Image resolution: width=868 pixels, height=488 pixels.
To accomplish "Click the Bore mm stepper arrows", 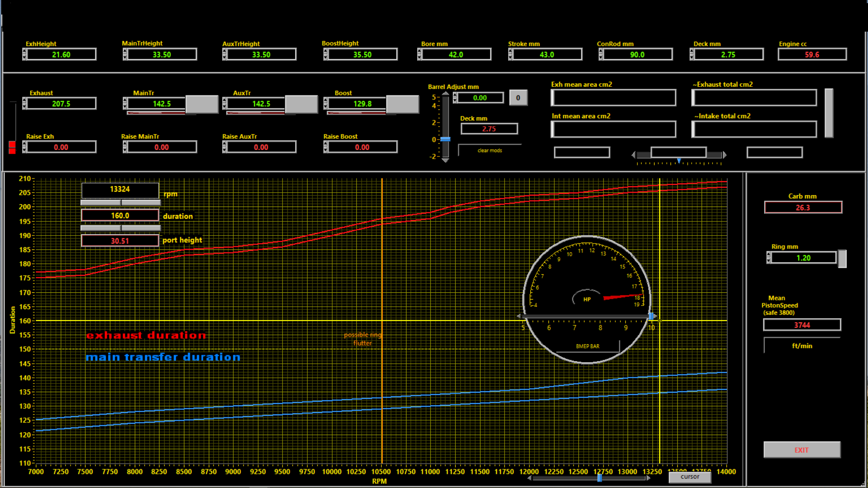I will [x=420, y=55].
